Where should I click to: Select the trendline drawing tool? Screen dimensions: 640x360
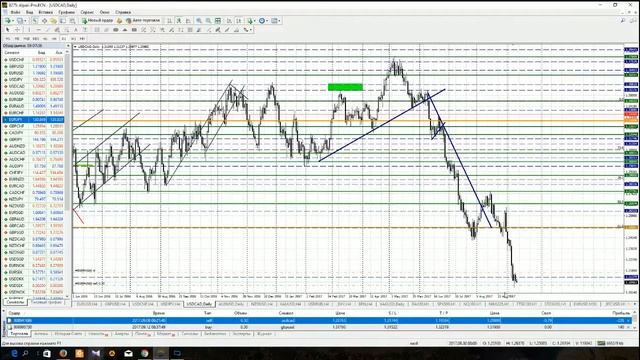coord(48,29)
